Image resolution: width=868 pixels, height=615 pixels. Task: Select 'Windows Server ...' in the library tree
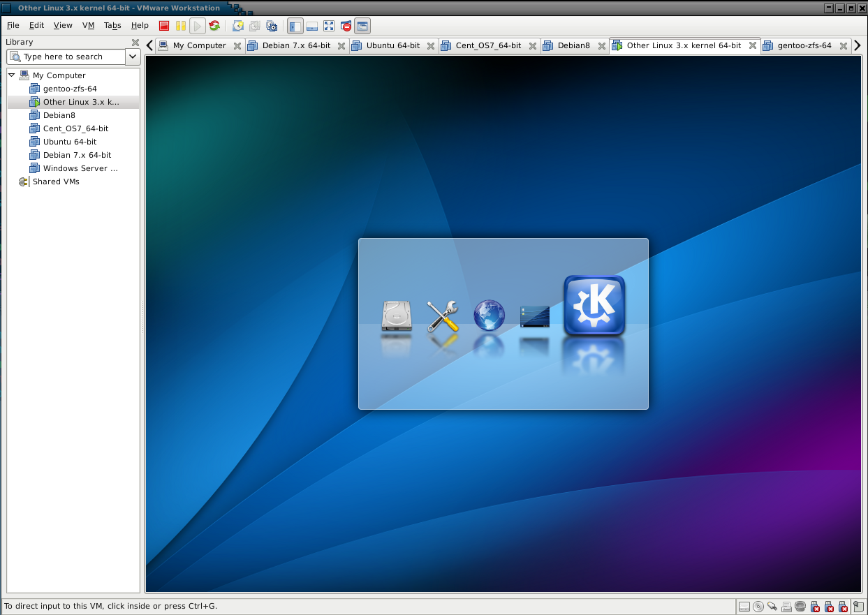(80, 168)
